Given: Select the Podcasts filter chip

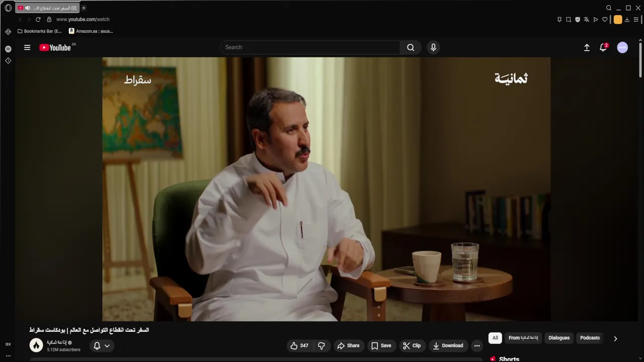Looking at the screenshot, I should (x=590, y=338).
